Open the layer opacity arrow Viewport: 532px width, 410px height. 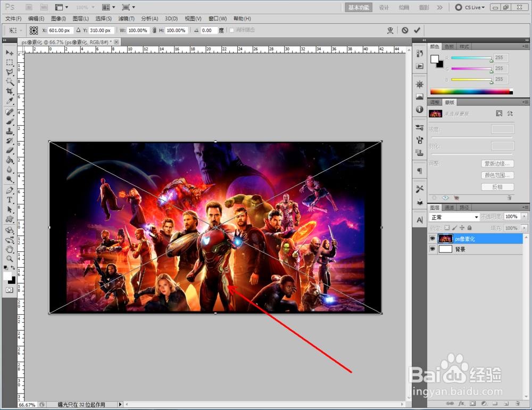[x=525, y=216]
